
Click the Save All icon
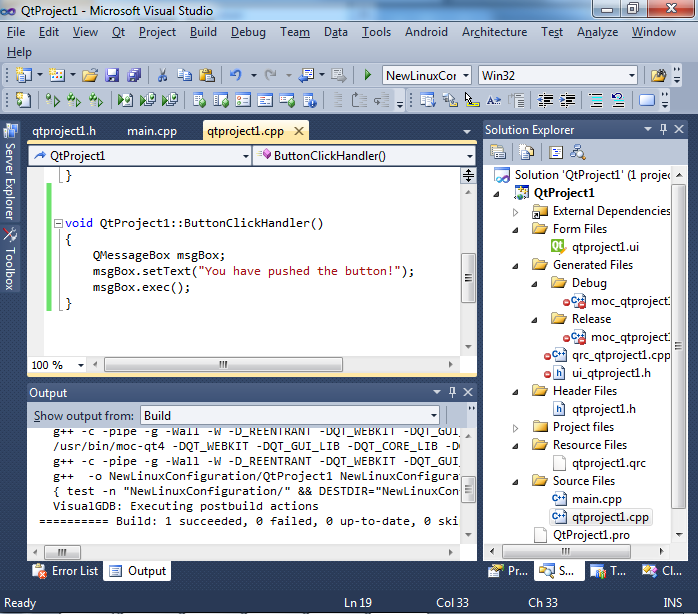tap(134, 75)
